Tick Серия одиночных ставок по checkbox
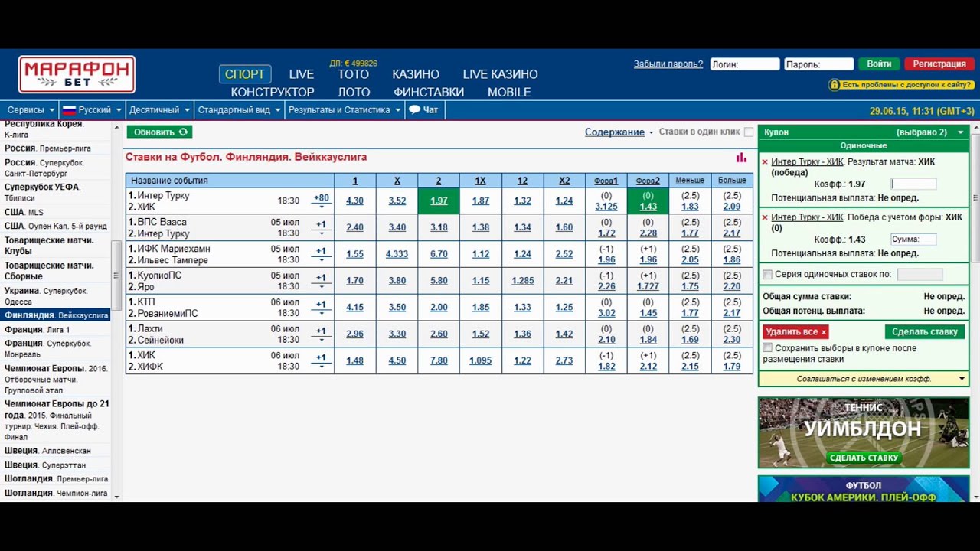Screen dimensions: 980x551 pos(767,274)
